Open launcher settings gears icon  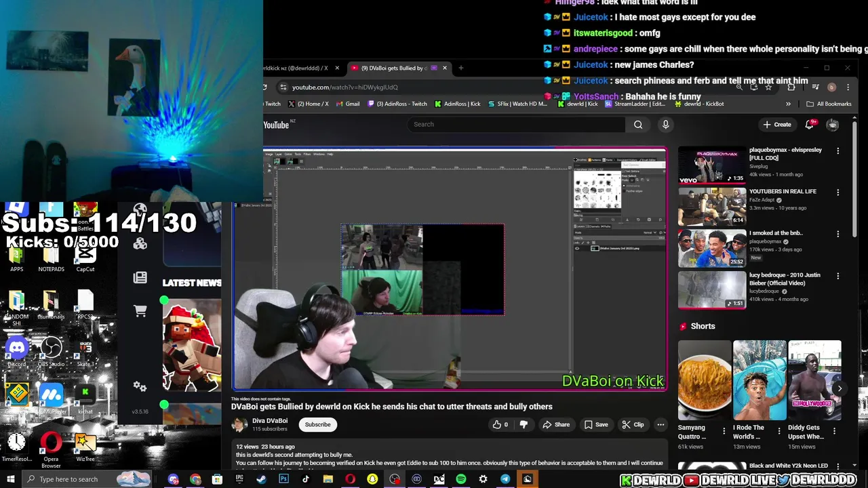pos(140,386)
